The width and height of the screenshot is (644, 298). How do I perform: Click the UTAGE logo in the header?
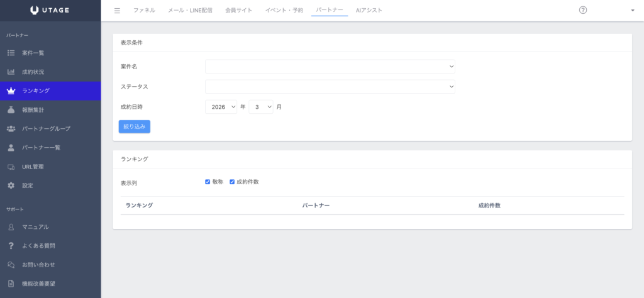click(x=50, y=10)
